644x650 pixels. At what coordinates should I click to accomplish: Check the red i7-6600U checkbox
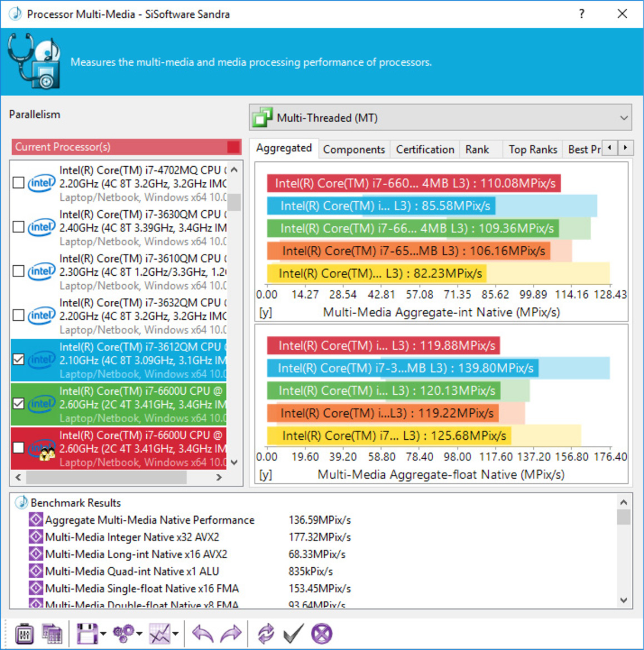(18, 448)
